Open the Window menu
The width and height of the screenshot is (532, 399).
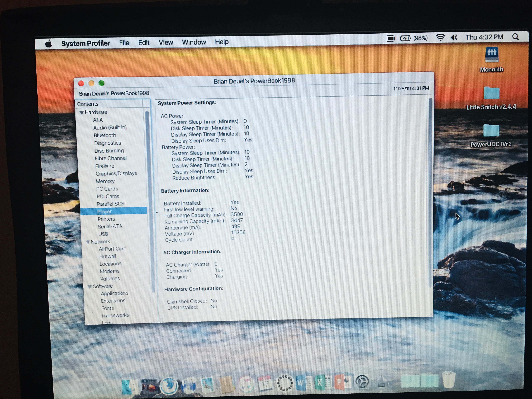point(194,42)
